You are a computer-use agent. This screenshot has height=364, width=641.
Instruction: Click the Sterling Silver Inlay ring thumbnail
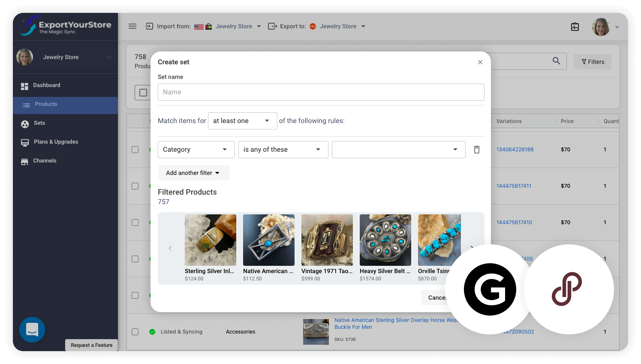211,240
